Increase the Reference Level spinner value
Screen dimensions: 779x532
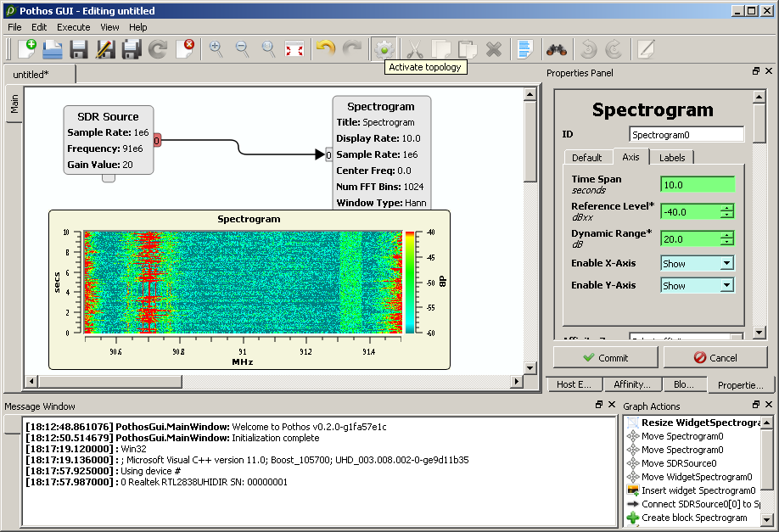(x=727, y=208)
